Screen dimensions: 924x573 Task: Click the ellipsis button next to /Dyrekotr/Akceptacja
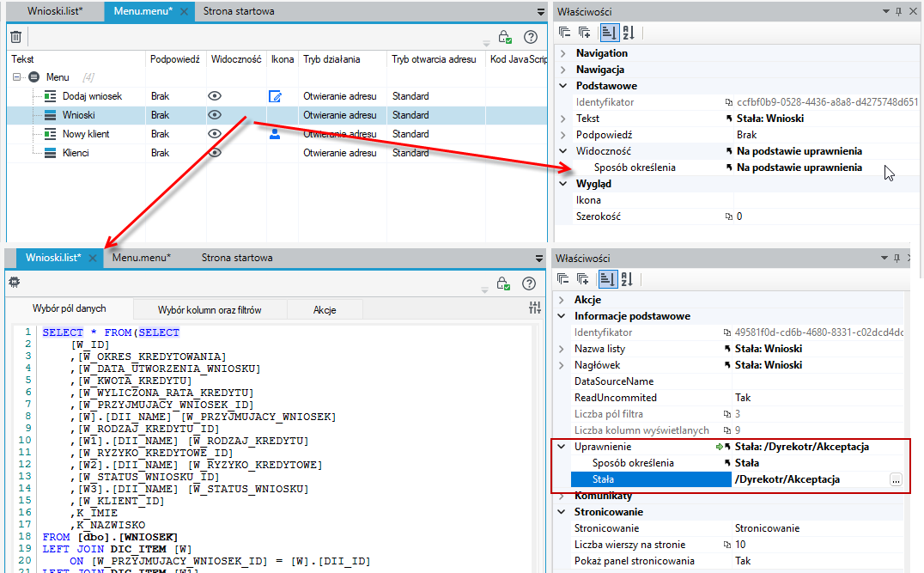[x=896, y=480]
